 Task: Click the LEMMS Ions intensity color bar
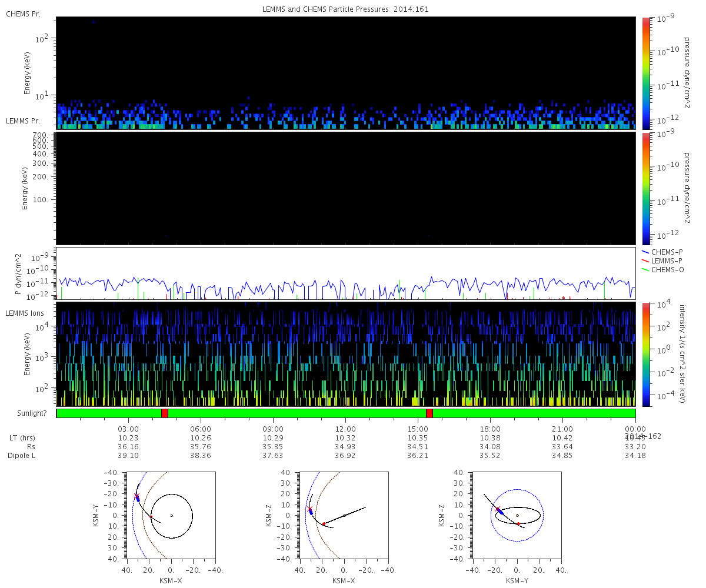tap(645, 354)
